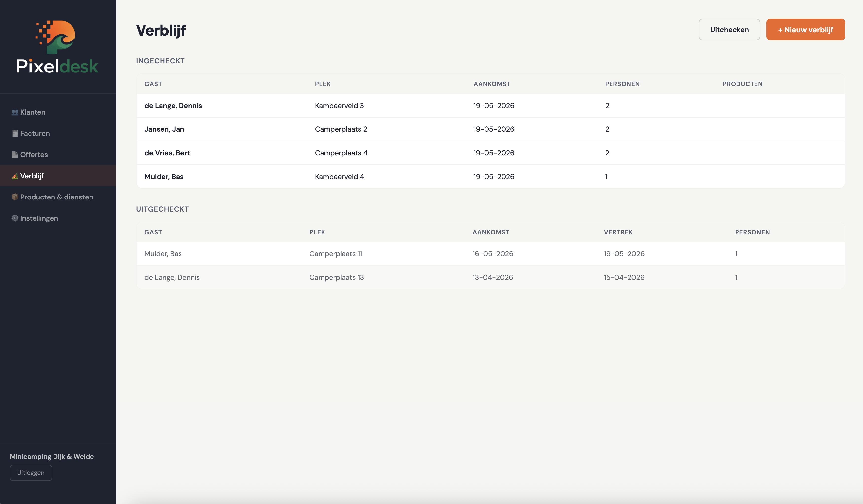The width and height of the screenshot is (863, 504).
Task: Click Mulder, Bas in Uitgecheckt table
Action: coord(163,254)
